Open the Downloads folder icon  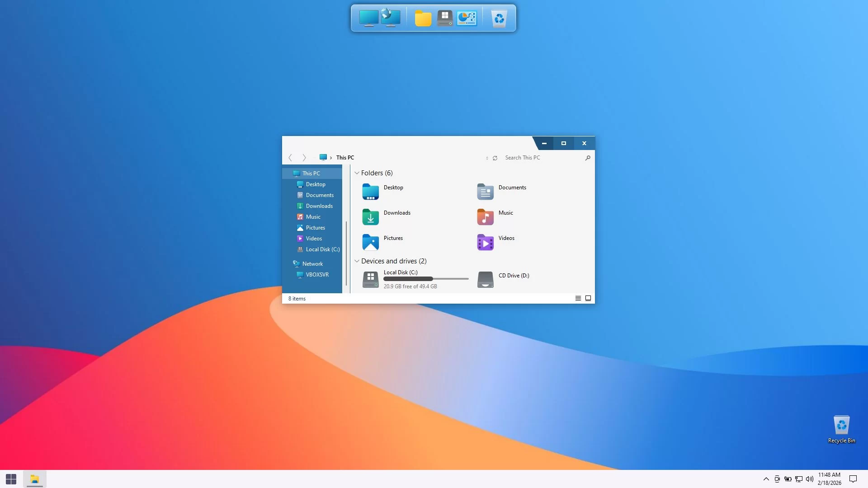click(370, 217)
